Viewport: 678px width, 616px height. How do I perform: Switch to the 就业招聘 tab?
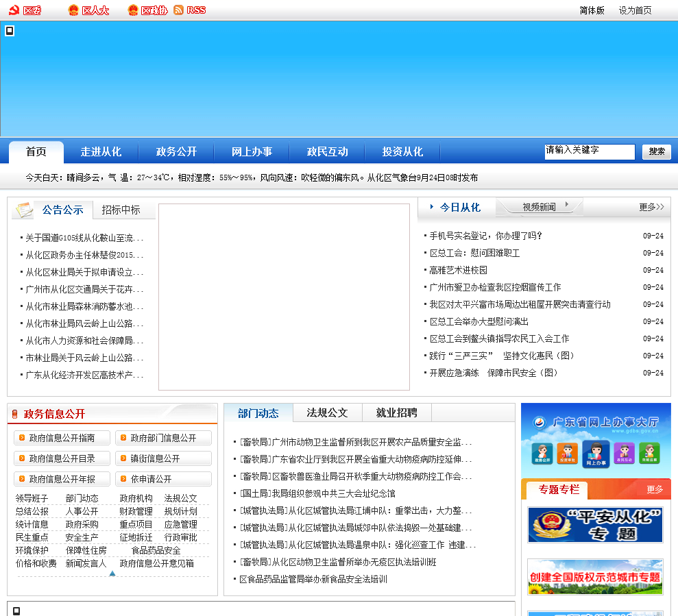click(396, 412)
